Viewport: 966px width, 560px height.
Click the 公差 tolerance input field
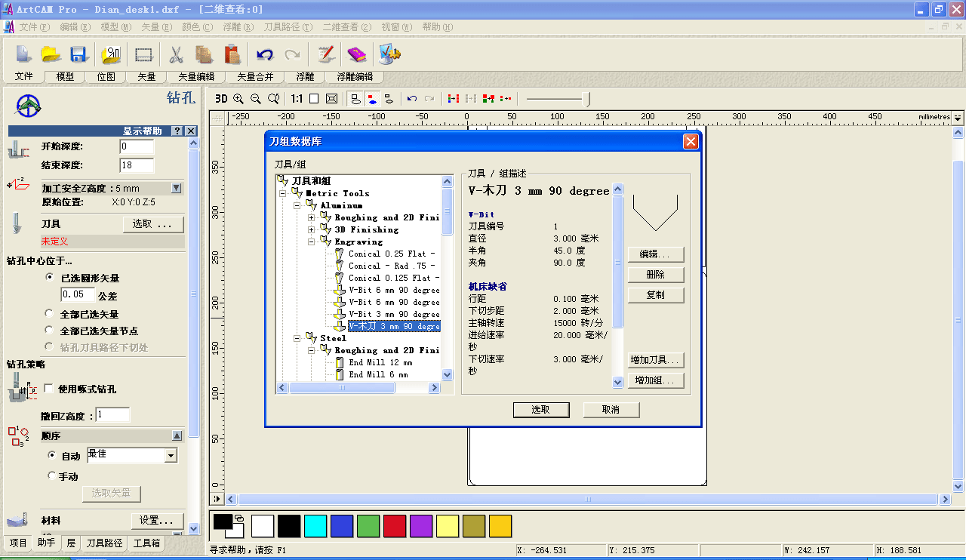coord(78,295)
